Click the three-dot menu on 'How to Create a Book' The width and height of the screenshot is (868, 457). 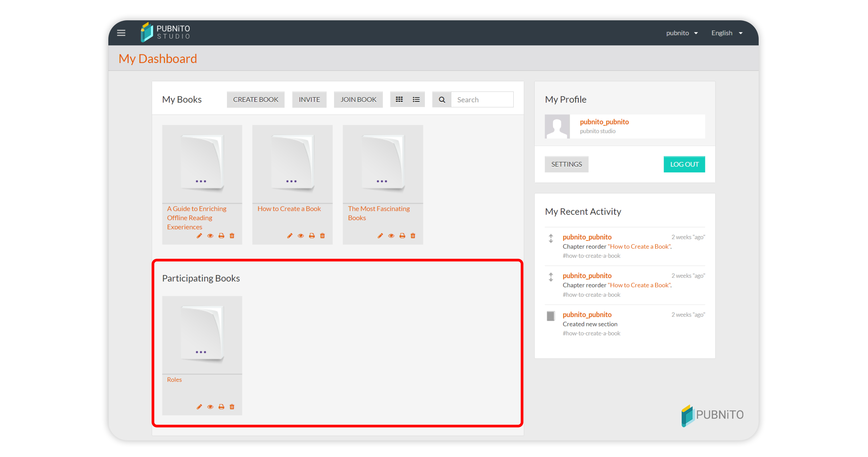click(291, 181)
